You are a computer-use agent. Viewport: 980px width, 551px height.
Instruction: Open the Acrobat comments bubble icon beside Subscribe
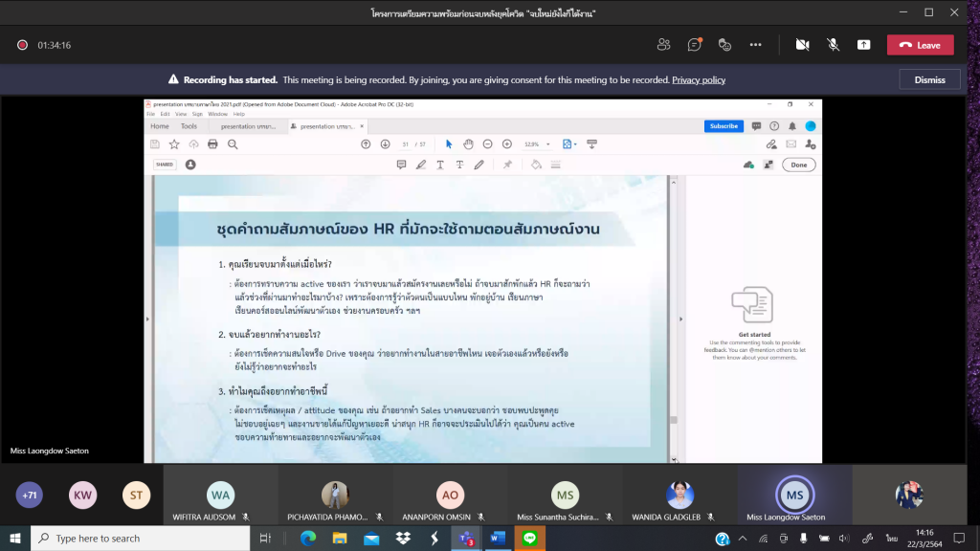(x=756, y=126)
